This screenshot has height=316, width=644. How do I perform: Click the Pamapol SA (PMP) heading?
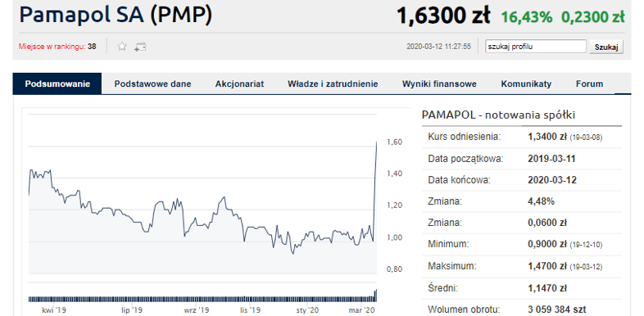[116, 15]
